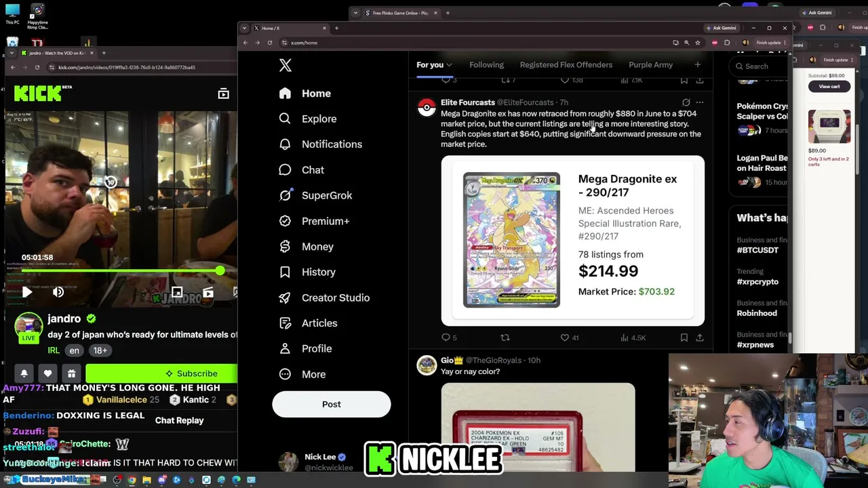Image resolution: width=868 pixels, height=488 pixels.
Task: Click the X Search field
Action: click(759, 66)
